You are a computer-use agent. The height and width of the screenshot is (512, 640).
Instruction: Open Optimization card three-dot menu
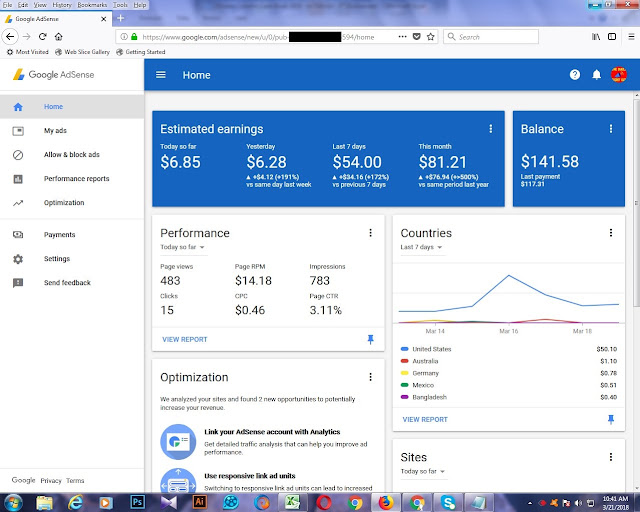pyautogui.click(x=370, y=377)
